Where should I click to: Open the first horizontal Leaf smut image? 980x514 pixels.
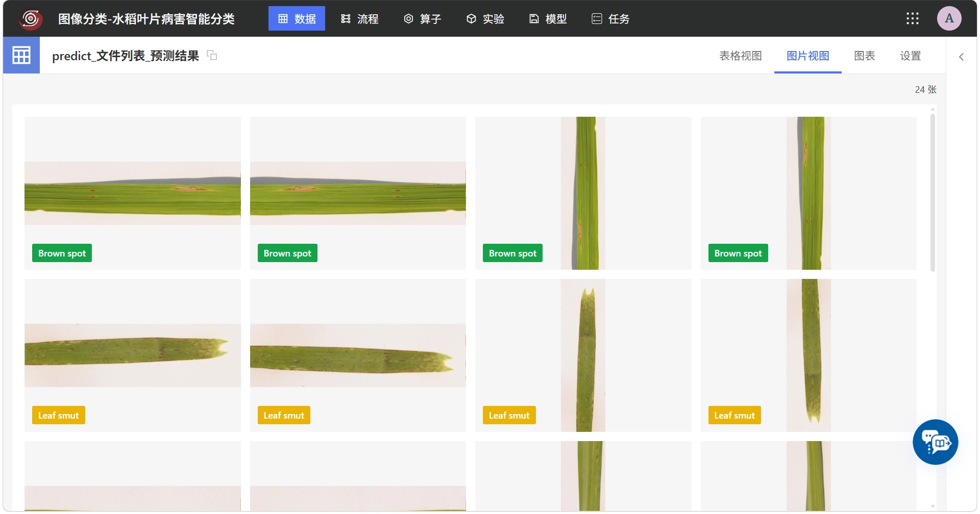133,355
